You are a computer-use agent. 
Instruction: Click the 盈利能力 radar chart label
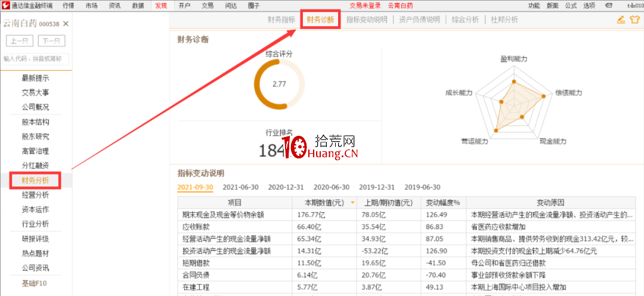[514, 59]
